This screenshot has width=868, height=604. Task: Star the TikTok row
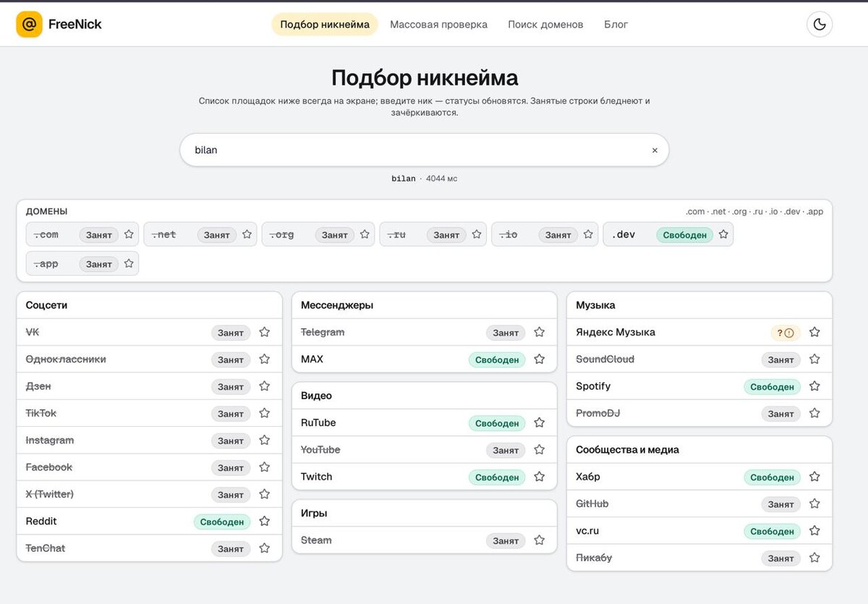(x=264, y=413)
